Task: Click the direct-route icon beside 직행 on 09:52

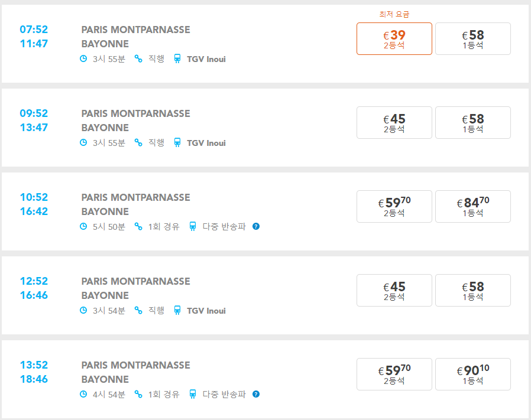Action: click(x=138, y=142)
